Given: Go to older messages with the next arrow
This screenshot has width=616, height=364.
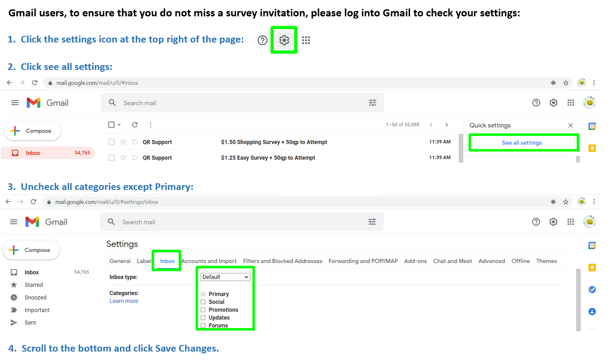Looking at the screenshot, I should pyautogui.click(x=447, y=125).
